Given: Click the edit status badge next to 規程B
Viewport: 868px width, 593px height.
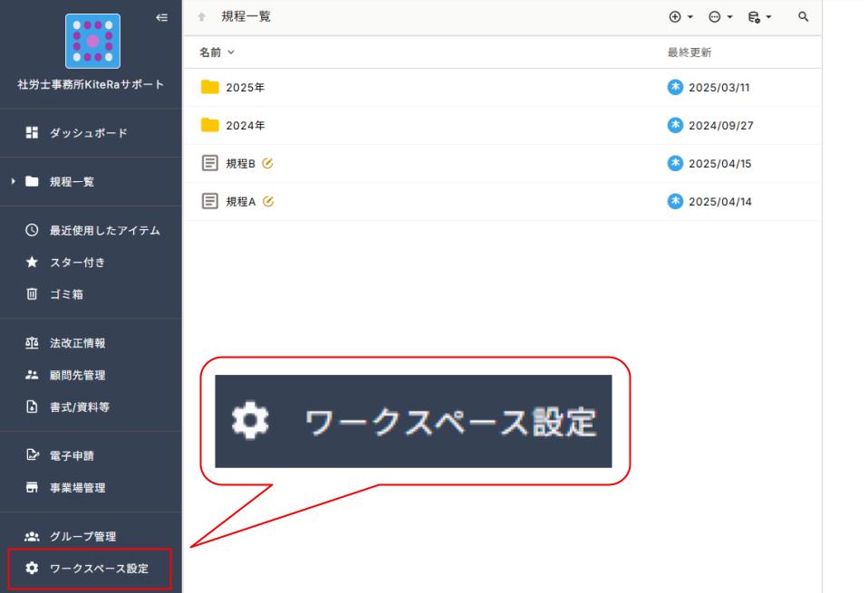Looking at the screenshot, I should point(267,163).
